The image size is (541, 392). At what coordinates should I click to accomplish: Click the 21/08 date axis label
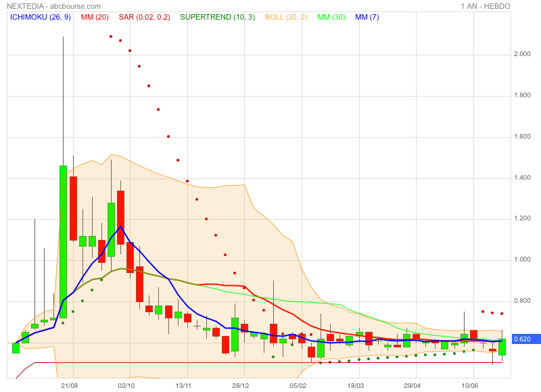(70, 385)
